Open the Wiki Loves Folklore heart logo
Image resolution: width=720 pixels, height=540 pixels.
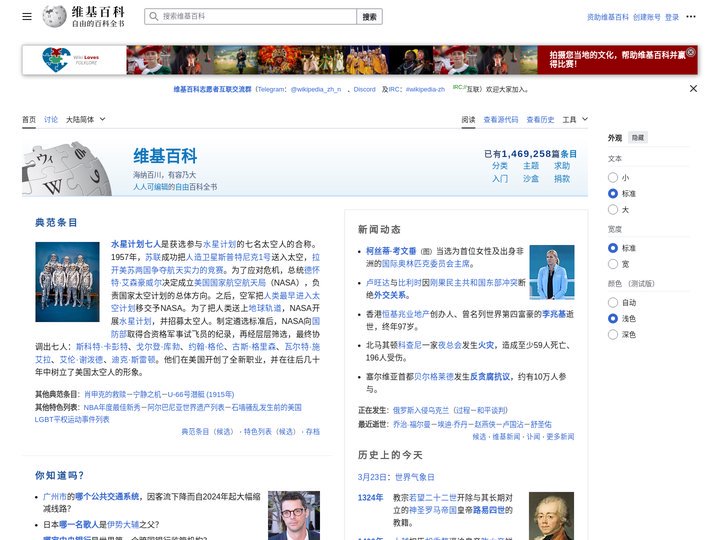[56, 60]
